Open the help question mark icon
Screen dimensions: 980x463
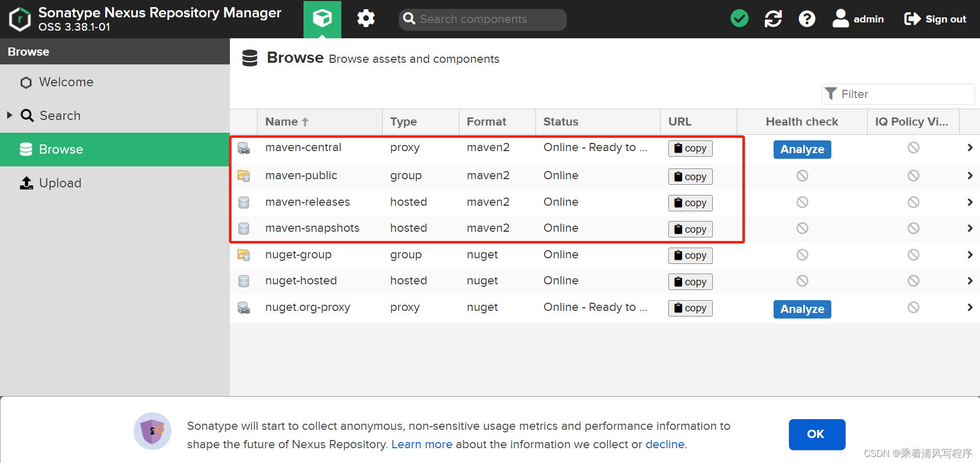pyautogui.click(x=807, y=19)
